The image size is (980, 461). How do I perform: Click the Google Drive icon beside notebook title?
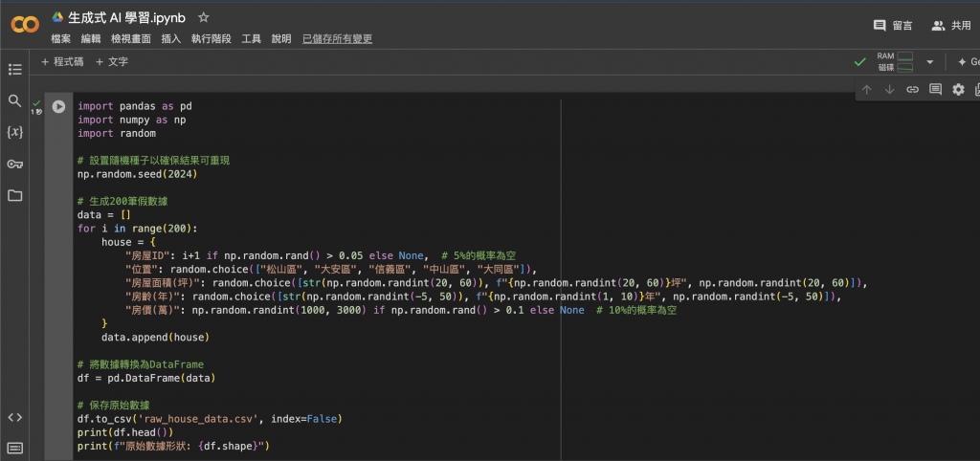57,17
